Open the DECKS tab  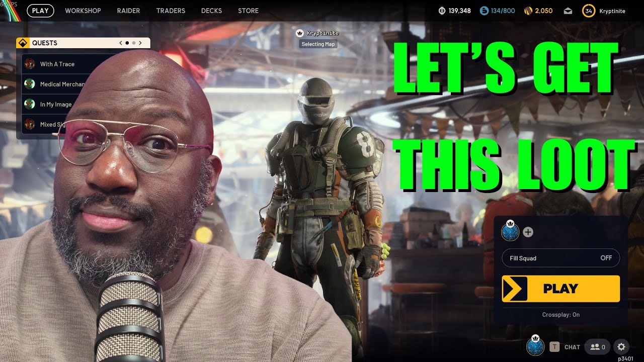click(x=211, y=11)
